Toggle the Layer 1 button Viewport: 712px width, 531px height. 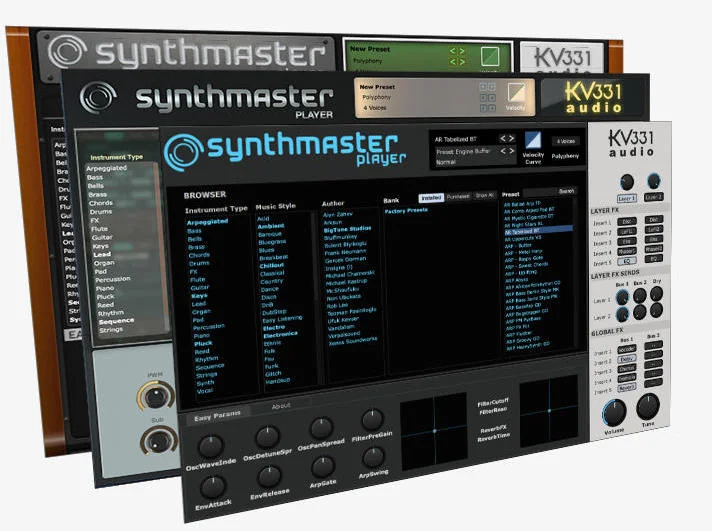(627, 199)
